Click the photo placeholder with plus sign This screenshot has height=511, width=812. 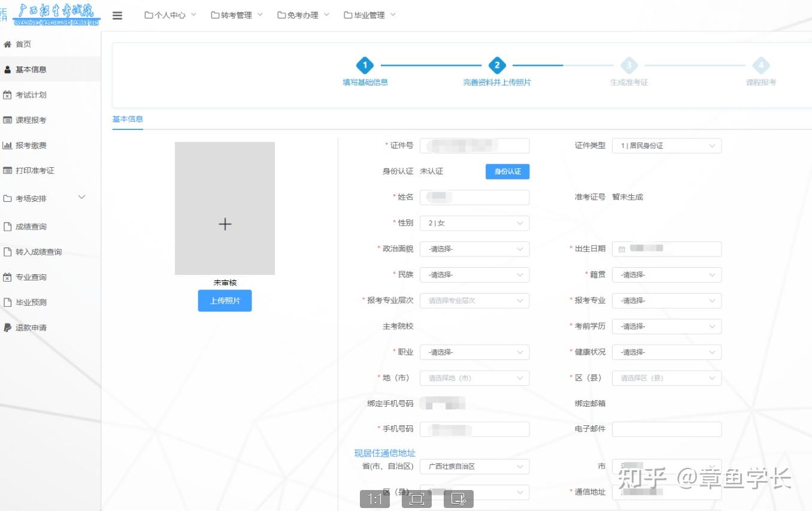click(x=225, y=224)
